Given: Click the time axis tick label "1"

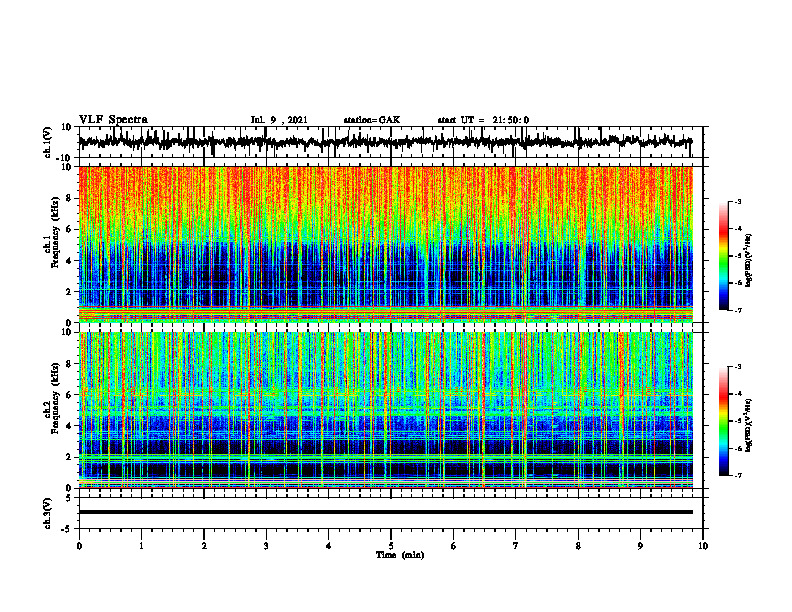Looking at the screenshot, I should [x=141, y=546].
